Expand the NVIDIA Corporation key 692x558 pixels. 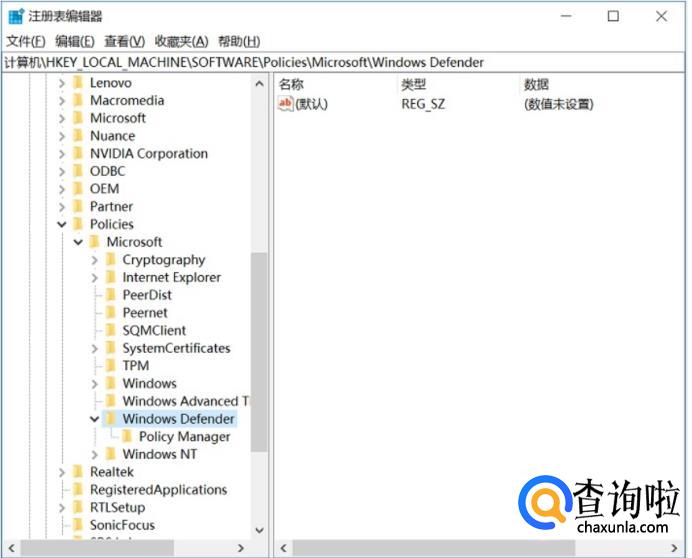[x=62, y=154]
